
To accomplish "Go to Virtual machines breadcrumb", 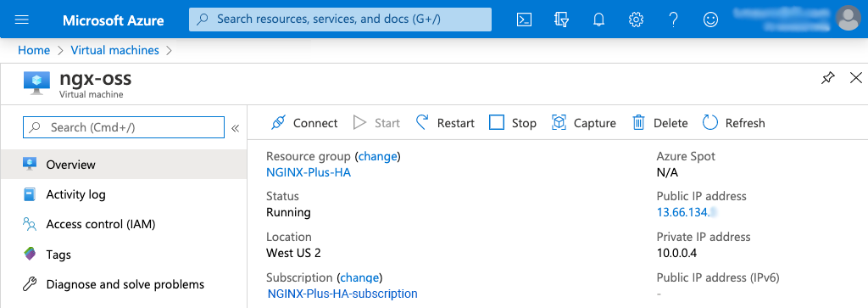I will [x=114, y=50].
